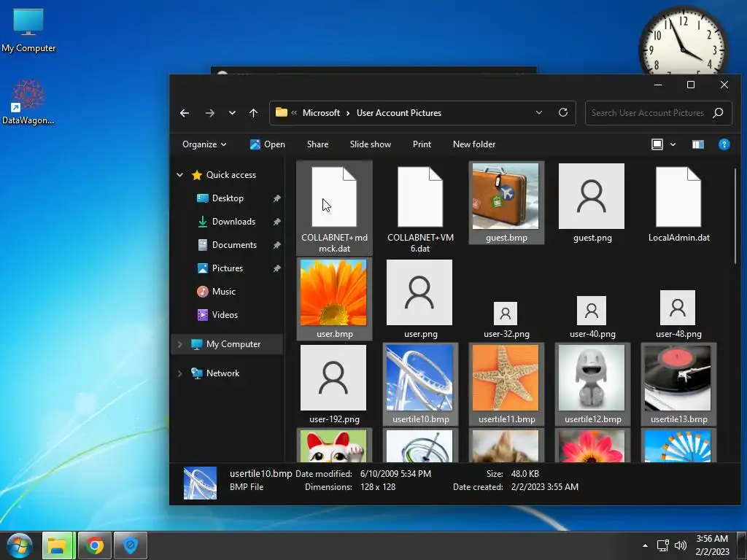
Task: Click the forward navigation arrow
Action: (209, 113)
